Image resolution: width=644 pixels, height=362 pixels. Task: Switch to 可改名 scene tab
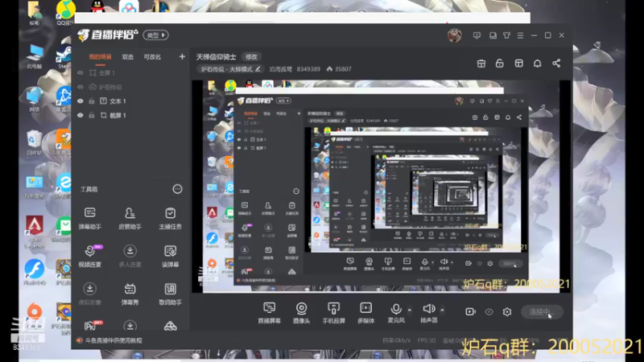pos(152,56)
